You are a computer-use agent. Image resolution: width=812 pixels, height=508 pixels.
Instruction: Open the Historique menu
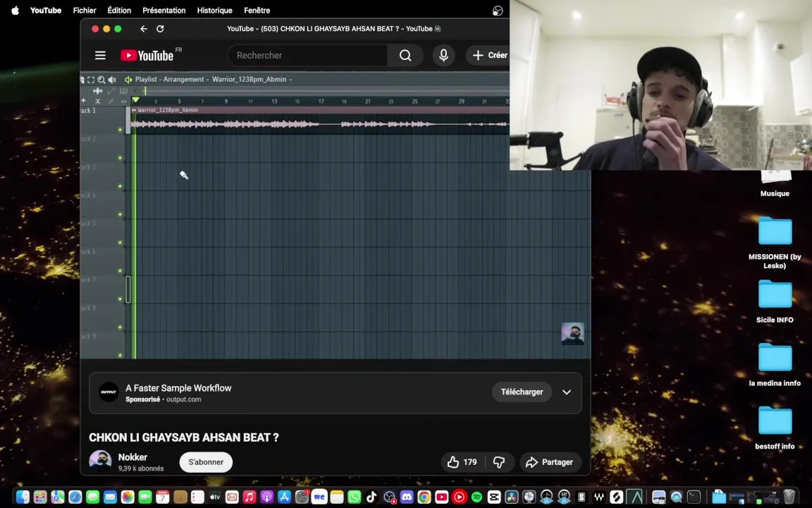214,11
